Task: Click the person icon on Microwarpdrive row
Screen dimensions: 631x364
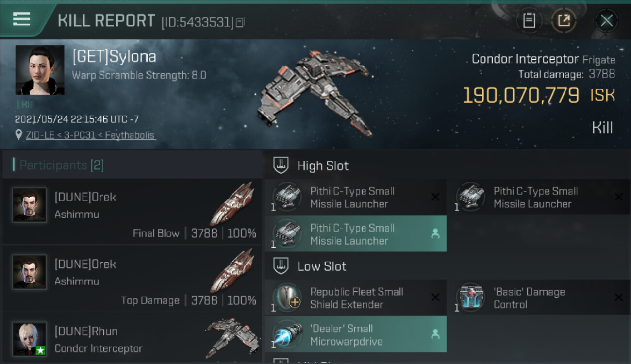Action: 435,334
